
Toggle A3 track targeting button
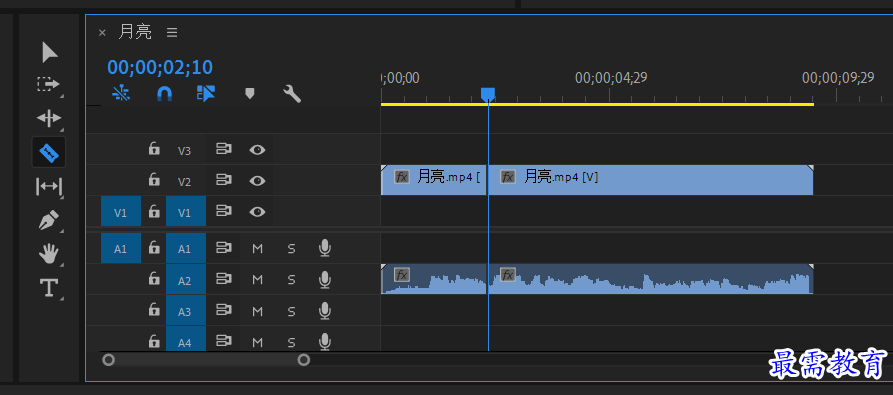tap(186, 311)
